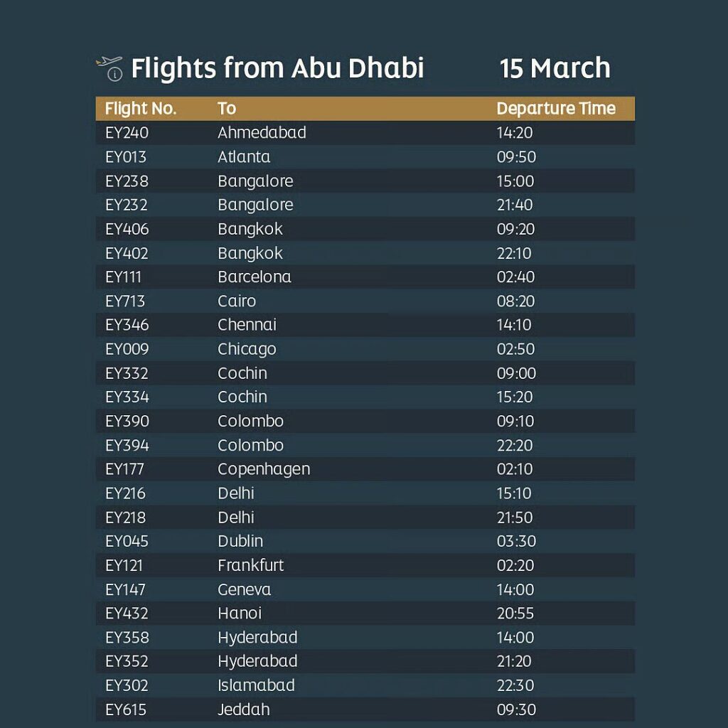The height and width of the screenshot is (728, 728).
Task: Select flight number EY615
Action: point(127,710)
